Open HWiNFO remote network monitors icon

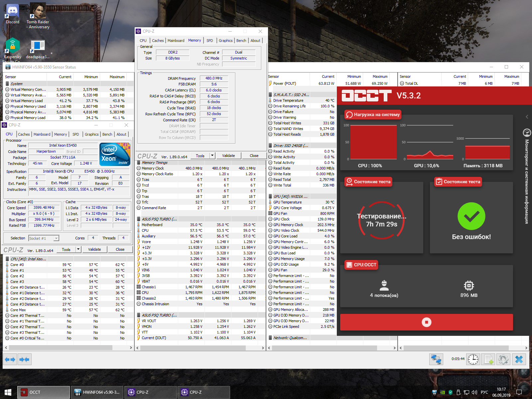click(436, 359)
